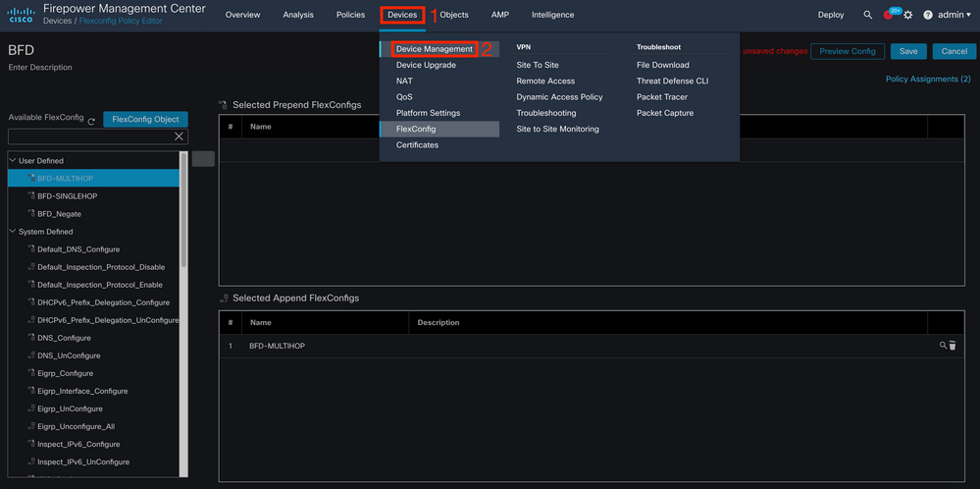Open the global search magnifier

coord(867,15)
